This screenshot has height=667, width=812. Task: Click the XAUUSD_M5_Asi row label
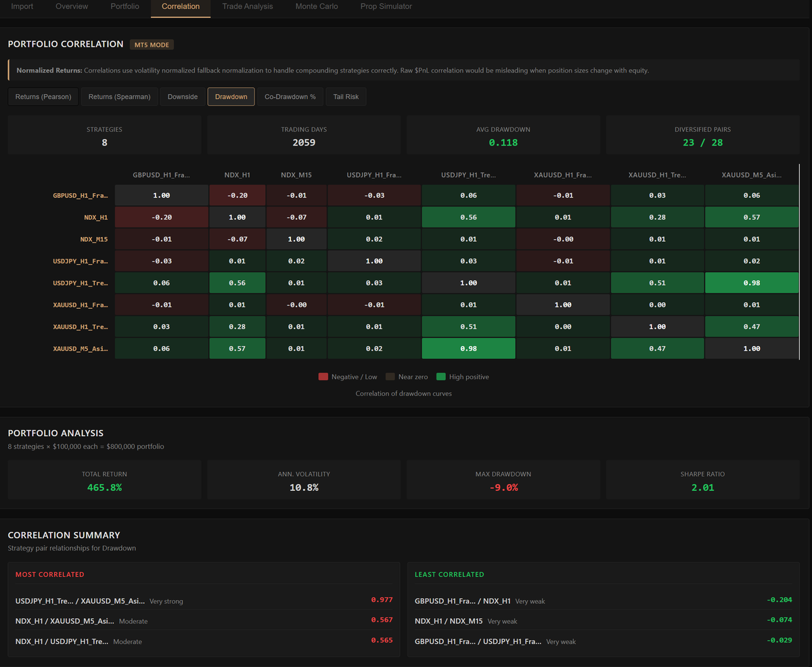click(x=79, y=348)
